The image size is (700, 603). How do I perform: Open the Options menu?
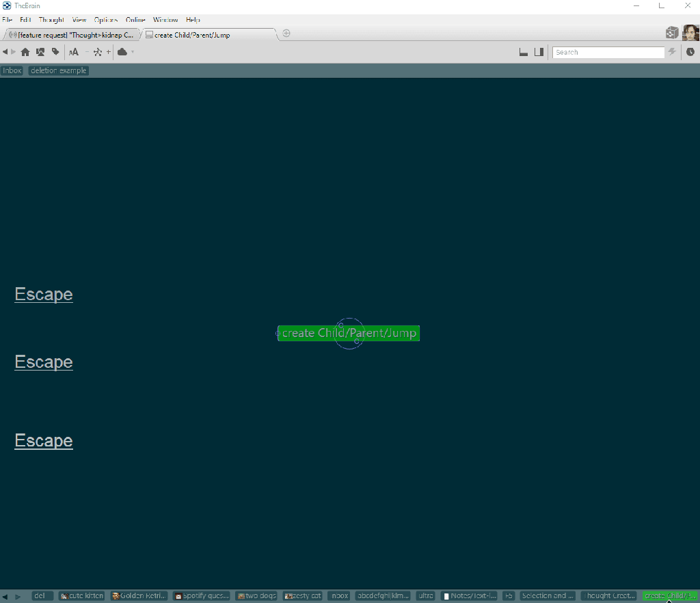(106, 20)
